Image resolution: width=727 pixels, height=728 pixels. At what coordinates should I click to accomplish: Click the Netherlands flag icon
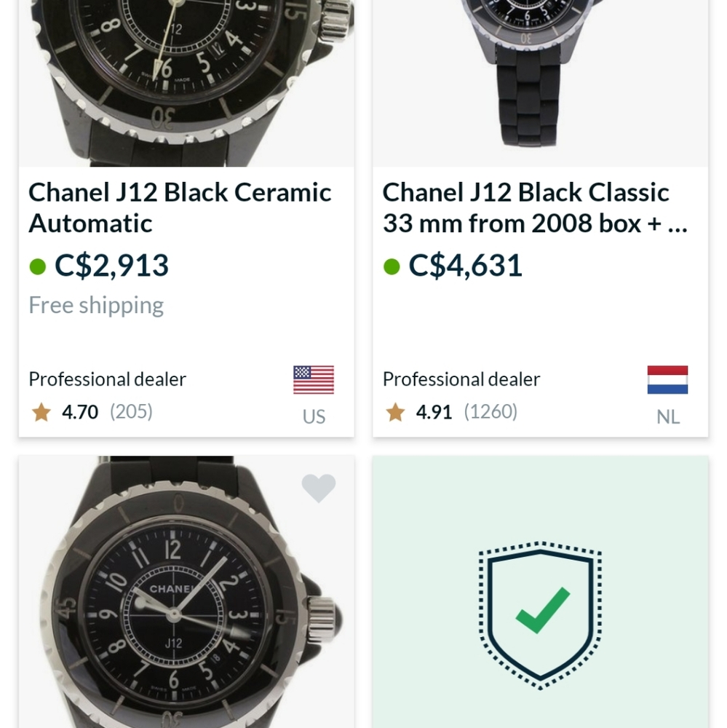pos(667,380)
